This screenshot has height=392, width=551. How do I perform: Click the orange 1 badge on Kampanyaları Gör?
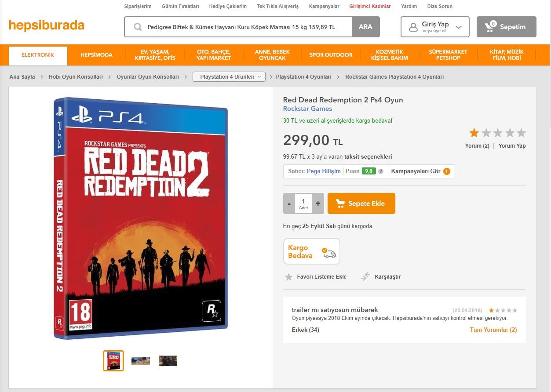[x=447, y=171]
